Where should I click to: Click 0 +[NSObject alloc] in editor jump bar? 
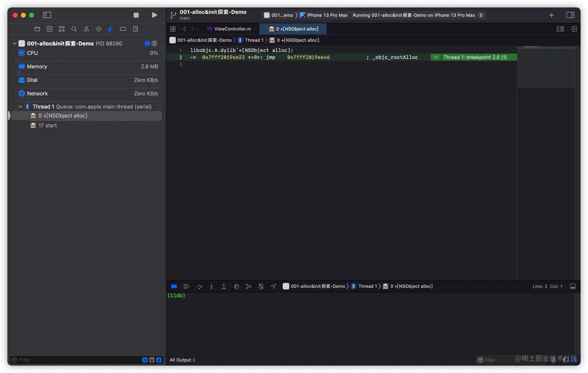[x=294, y=40]
